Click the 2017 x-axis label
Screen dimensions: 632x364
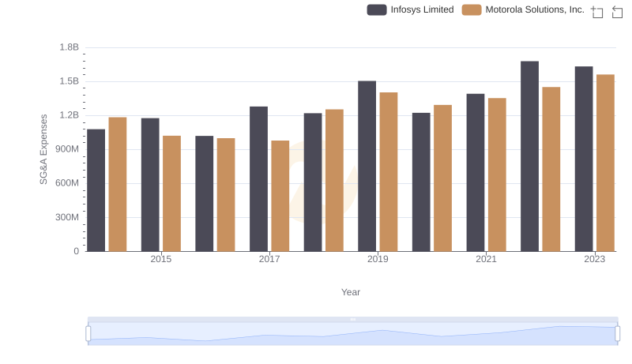pos(269,259)
